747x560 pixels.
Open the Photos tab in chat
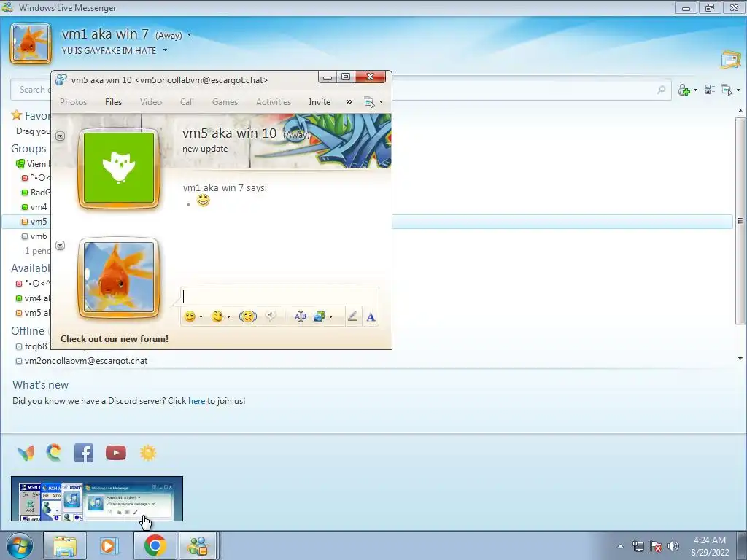tap(74, 102)
